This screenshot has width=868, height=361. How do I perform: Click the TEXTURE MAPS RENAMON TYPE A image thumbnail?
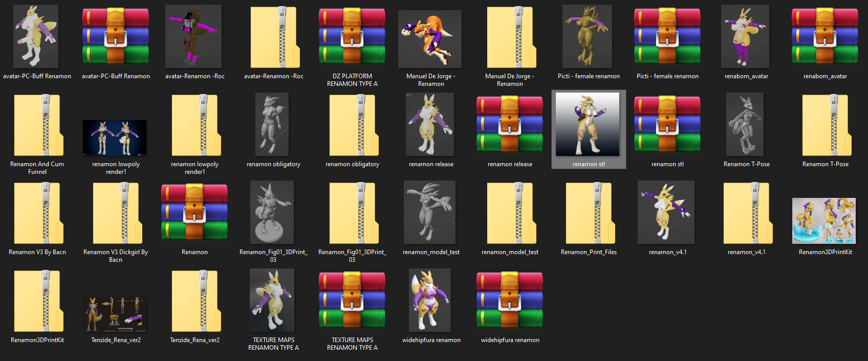click(272, 300)
